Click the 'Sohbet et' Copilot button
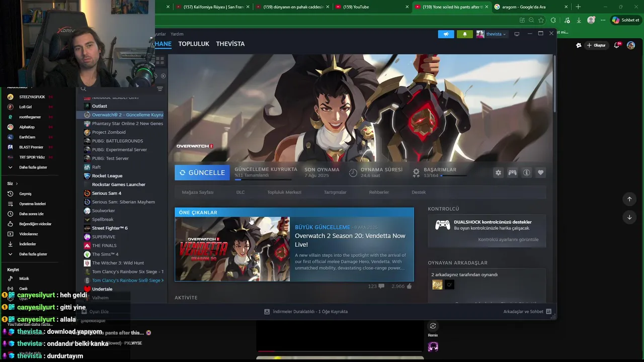 pos(625,20)
